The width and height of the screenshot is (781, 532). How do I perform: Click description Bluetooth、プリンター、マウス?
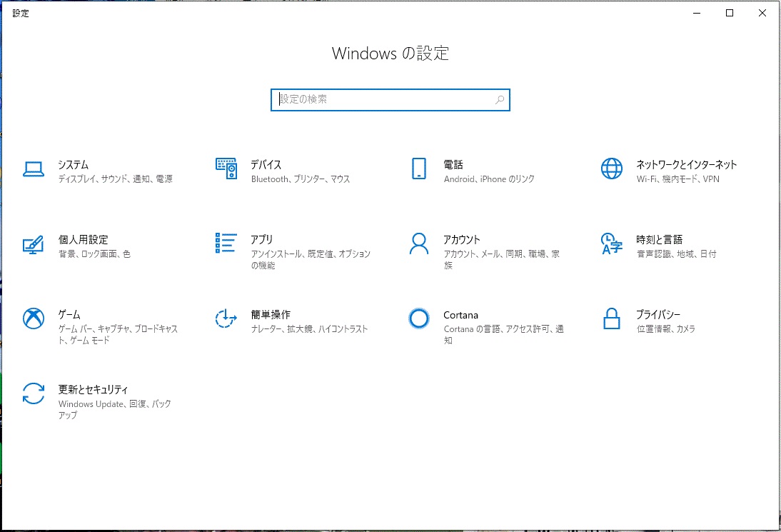301,179
